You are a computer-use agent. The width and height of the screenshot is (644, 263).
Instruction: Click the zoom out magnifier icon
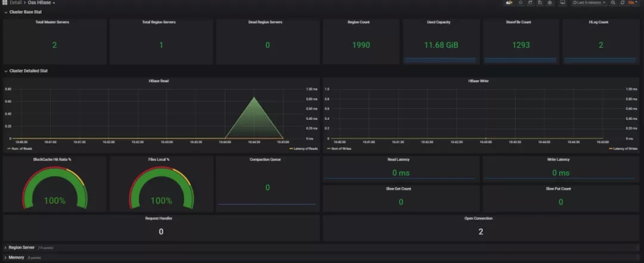613,3
